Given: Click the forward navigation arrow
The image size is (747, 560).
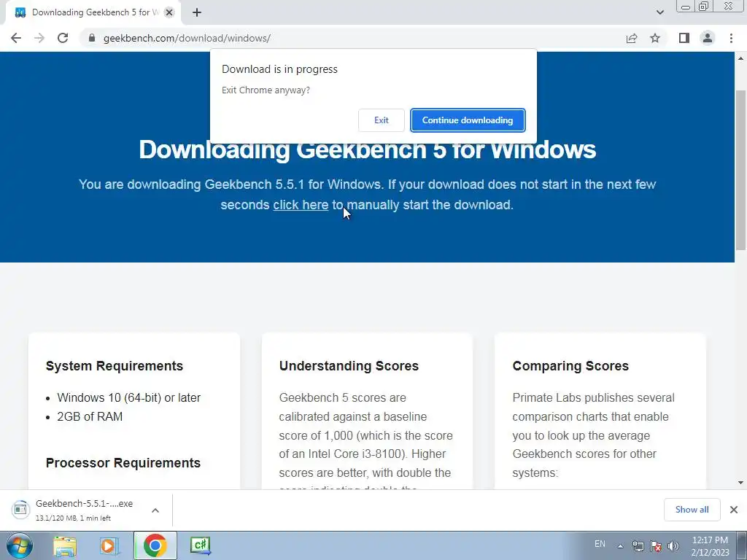Looking at the screenshot, I should tap(39, 38).
